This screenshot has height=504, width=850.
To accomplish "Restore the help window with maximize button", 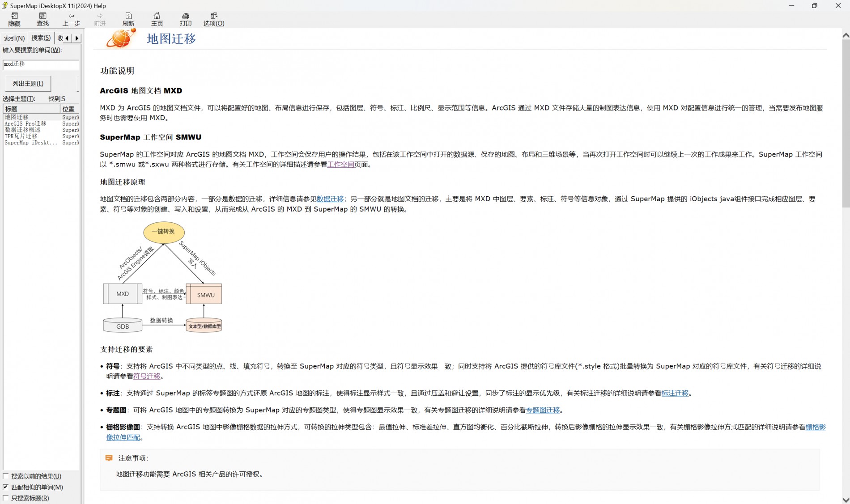I will (815, 6).
